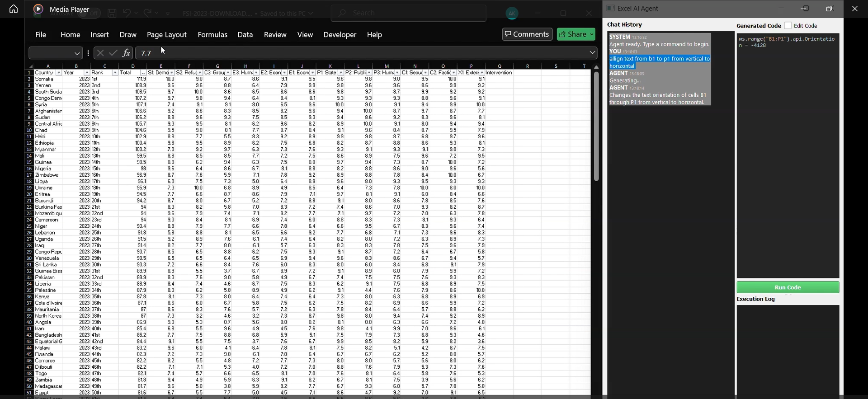Click the Media Player home icon

pos(14,9)
